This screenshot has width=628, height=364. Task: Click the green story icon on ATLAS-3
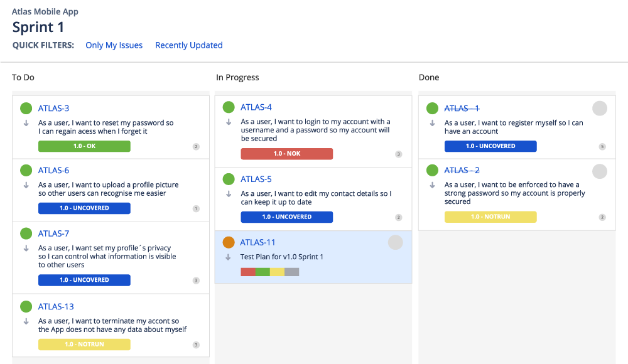[26, 108]
